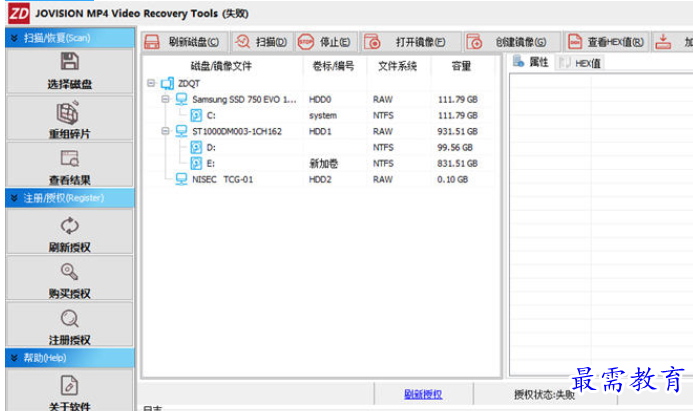Open Register License (注册授权) in the sidebar
The width and height of the screenshot is (693, 411).
point(69,326)
